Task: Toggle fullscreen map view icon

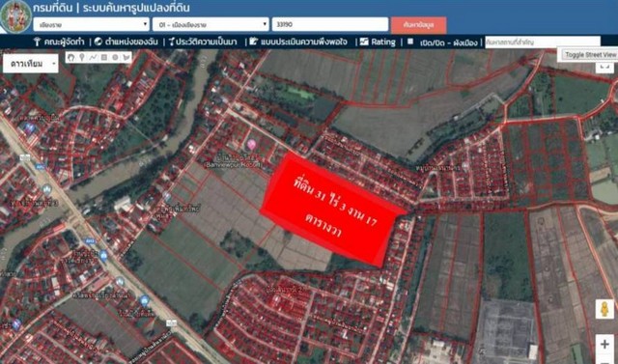Action: (x=604, y=68)
